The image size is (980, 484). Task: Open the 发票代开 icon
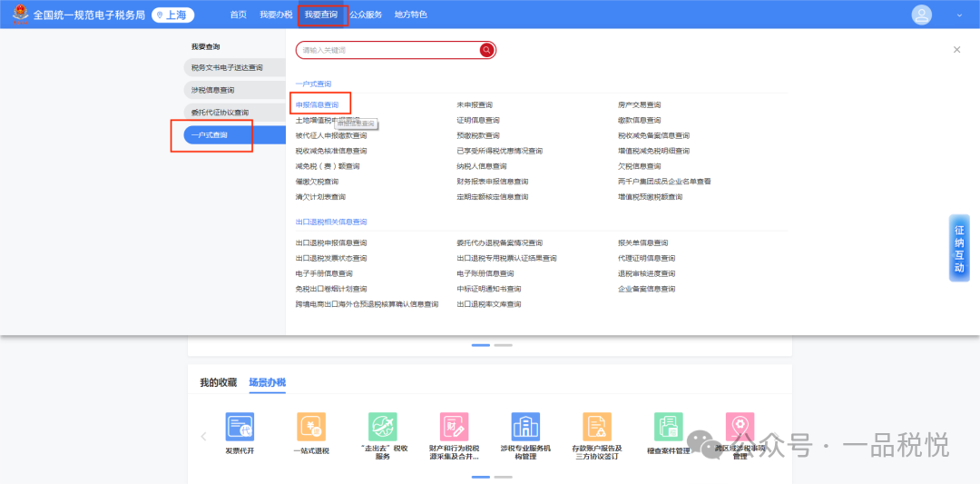pyautogui.click(x=240, y=427)
